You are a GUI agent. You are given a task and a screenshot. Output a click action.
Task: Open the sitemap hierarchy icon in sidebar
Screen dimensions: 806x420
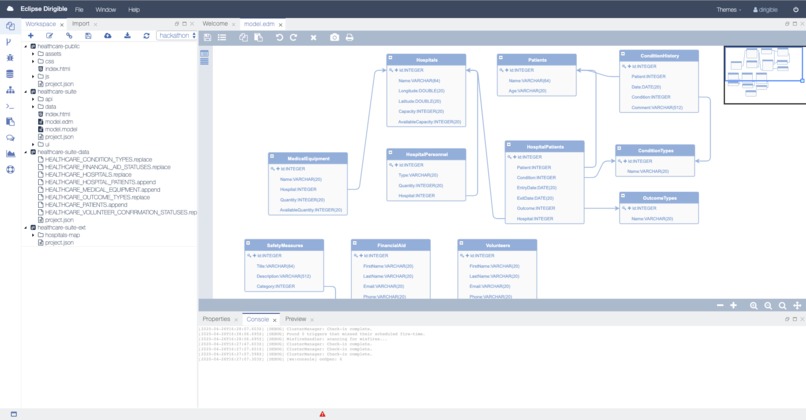click(x=10, y=90)
